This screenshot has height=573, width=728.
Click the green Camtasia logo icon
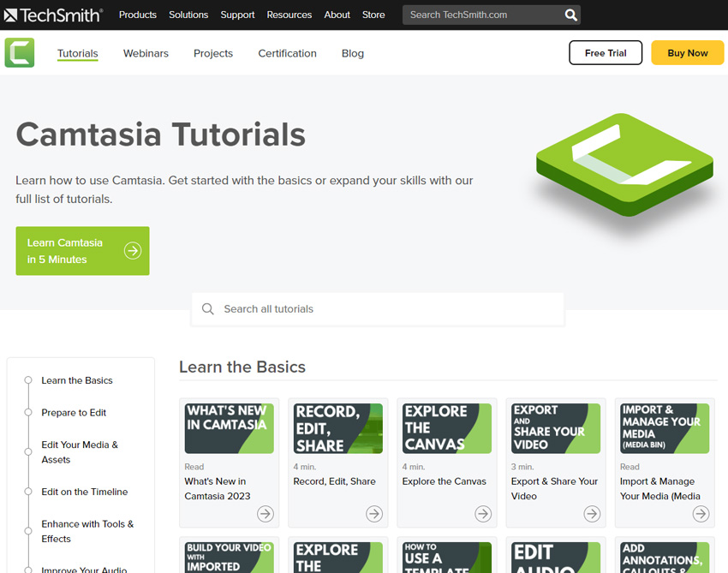pyautogui.click(x=20, y=53)
